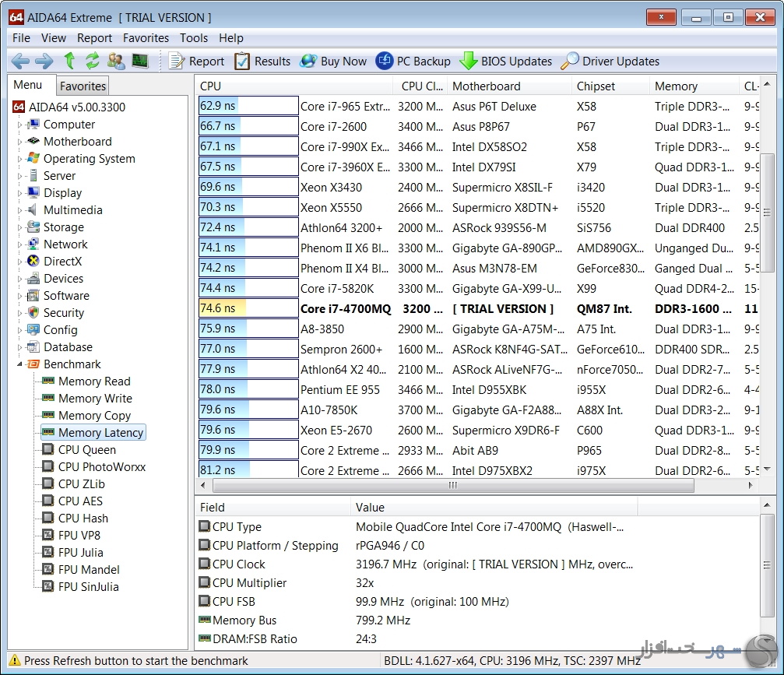Select the Athlon64 3200+ result row

point(479,228)
